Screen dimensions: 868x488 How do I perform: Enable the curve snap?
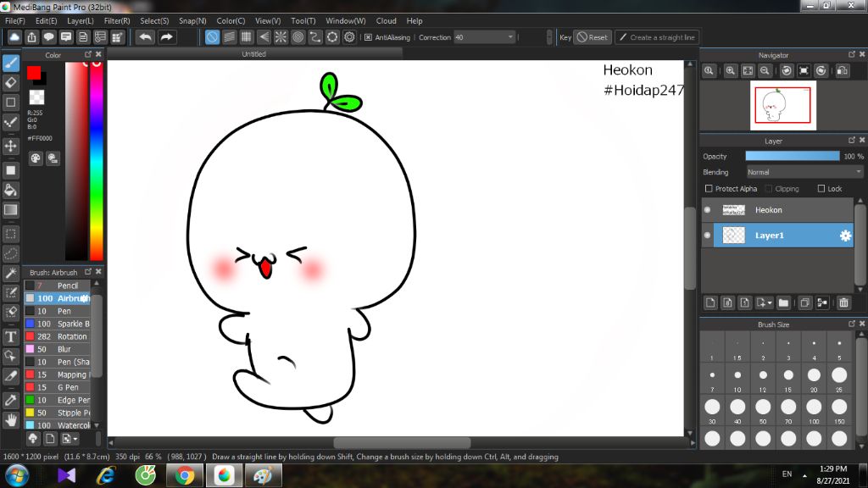(315, 37)
